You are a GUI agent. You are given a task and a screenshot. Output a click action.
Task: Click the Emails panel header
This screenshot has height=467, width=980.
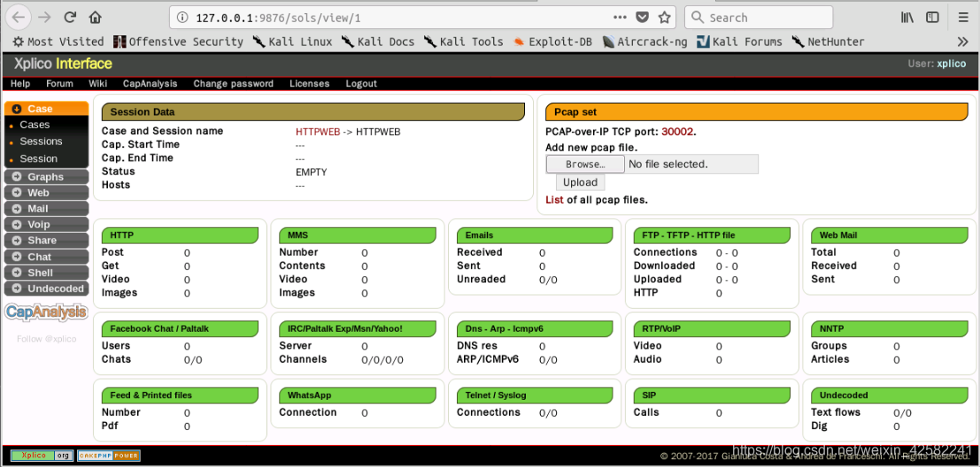pos(535,235)
